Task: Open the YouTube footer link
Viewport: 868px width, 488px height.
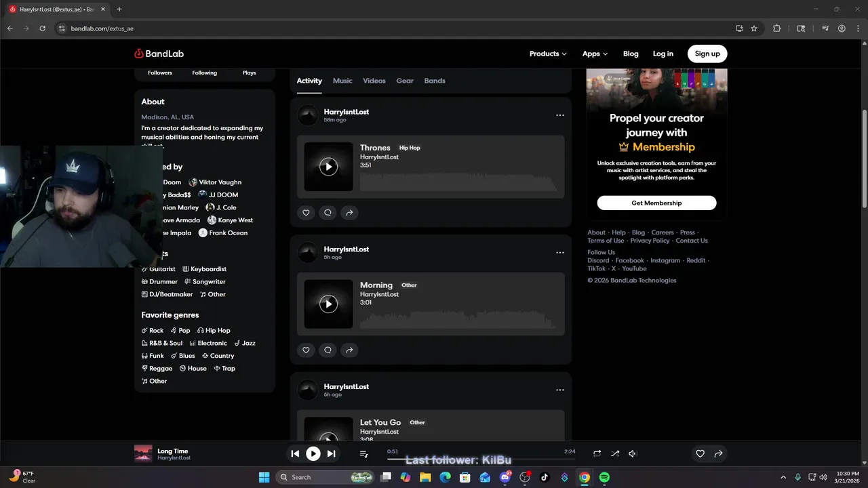Action: pos(634,268)
